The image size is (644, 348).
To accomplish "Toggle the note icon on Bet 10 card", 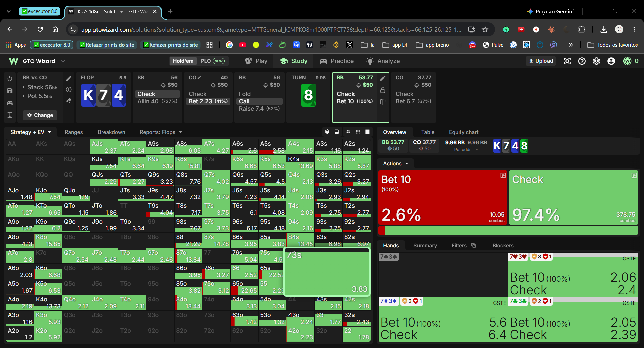I will tap(503, 175).
